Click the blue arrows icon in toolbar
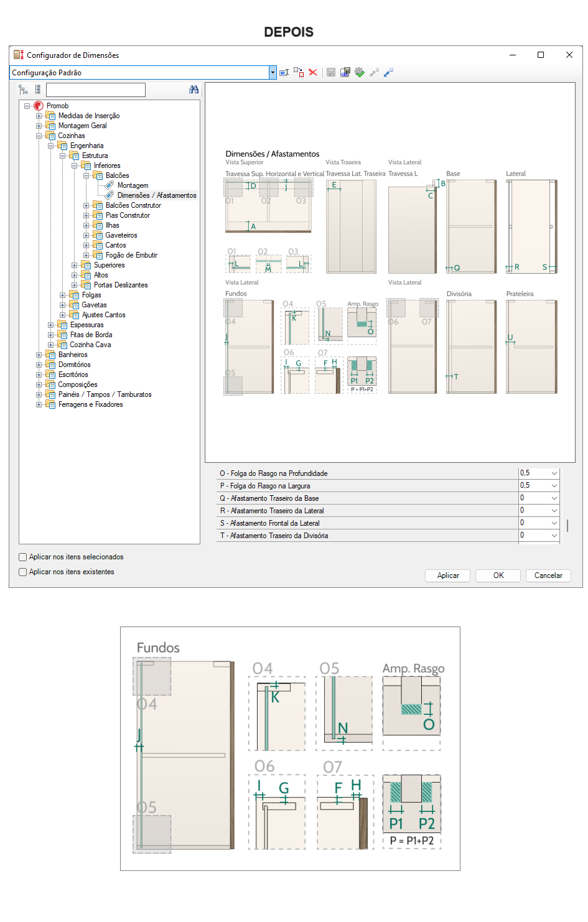Viewport: 588px width, 922px height. tap(388, 73)
